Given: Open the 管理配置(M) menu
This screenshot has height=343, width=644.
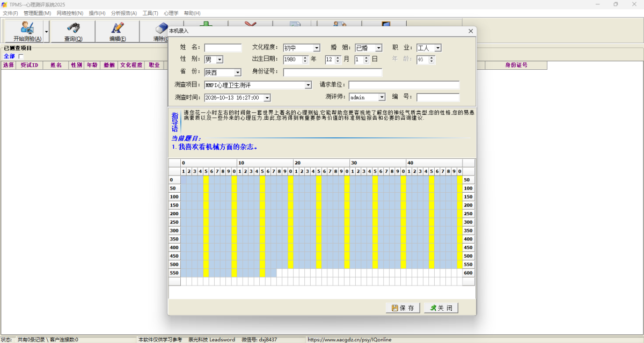Looking at the screenshot, I should tap(37, 13).
